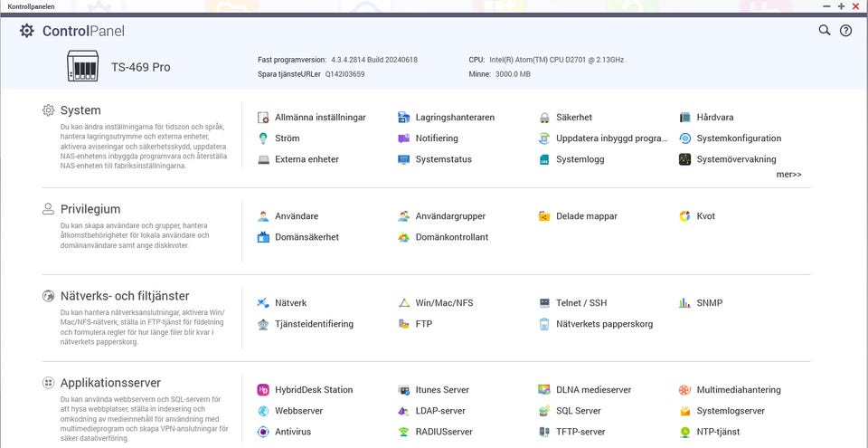Click the search magnifier icon
The height and width of the screenshot is (448, 868).
coord(825,30)
